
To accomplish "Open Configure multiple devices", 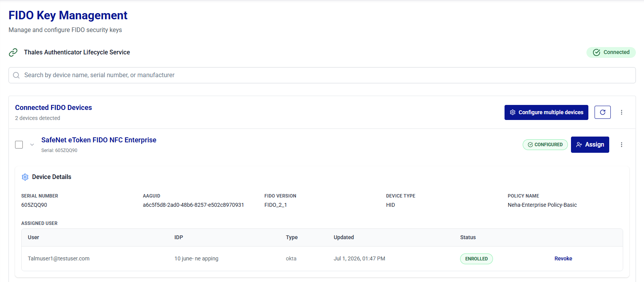I will tap(546, 112).
